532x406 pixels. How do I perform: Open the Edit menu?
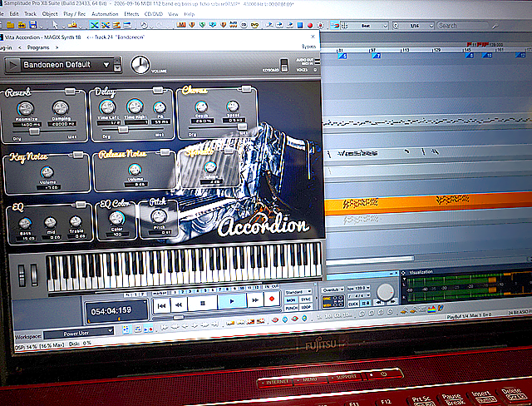click(x=14, y=14)
